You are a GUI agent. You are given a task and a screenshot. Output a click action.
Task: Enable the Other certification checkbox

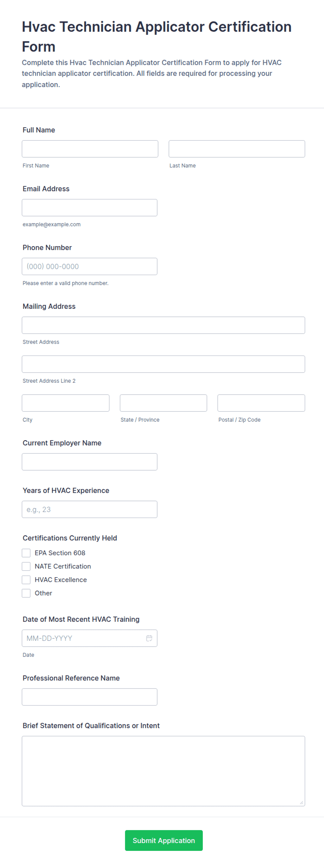click(26, 593)
